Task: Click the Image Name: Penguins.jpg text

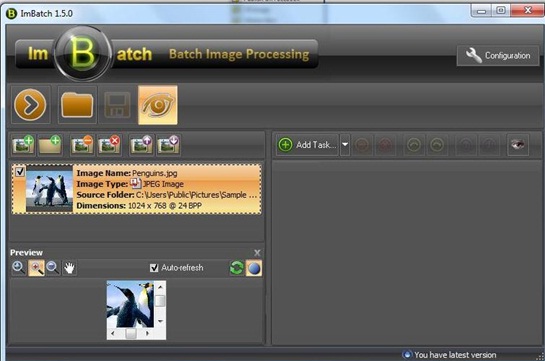Action: pos(127,173)
